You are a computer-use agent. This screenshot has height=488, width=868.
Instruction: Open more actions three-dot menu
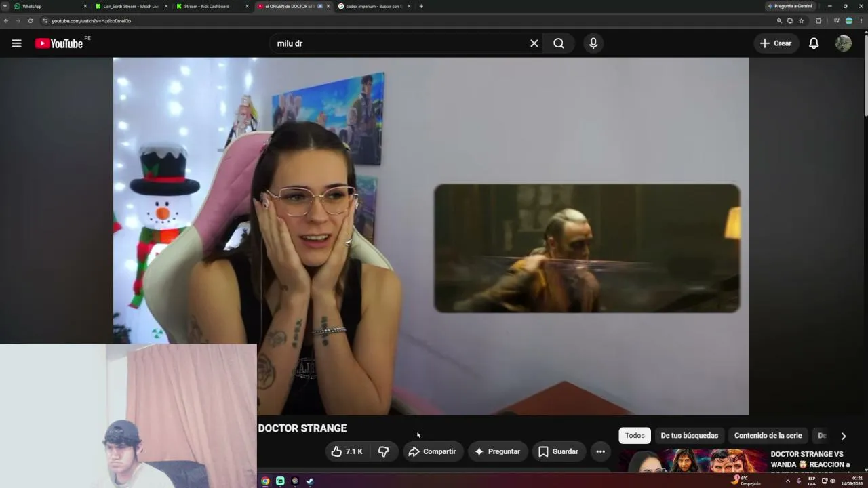pos(600,451)
